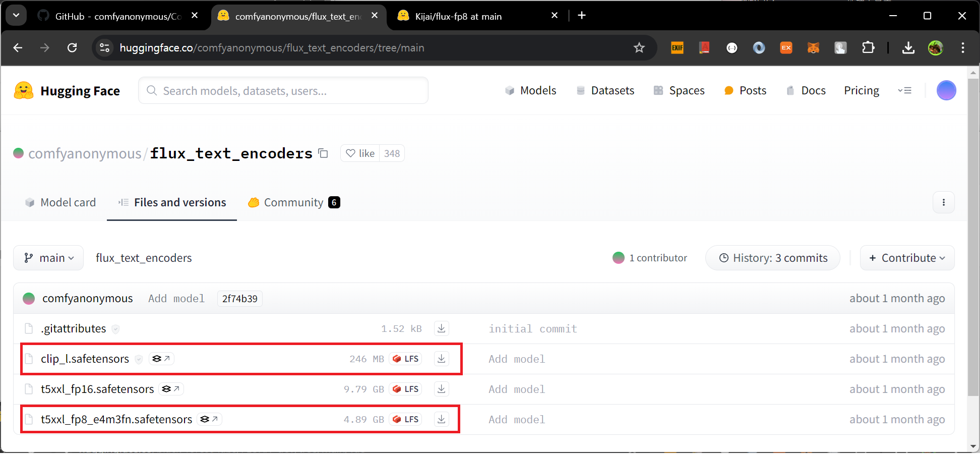Open repository three-dot options menu

[943, 203]
